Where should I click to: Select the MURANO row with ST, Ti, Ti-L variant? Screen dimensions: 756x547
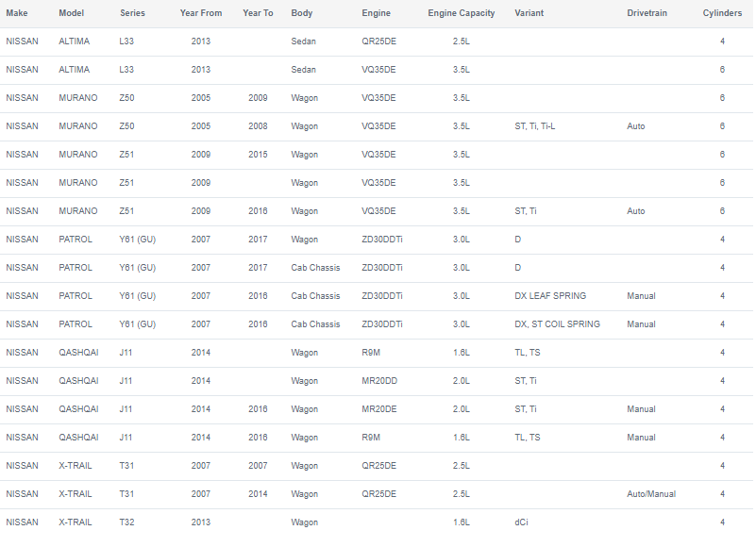pyautogui.click(x=377, y=126)
